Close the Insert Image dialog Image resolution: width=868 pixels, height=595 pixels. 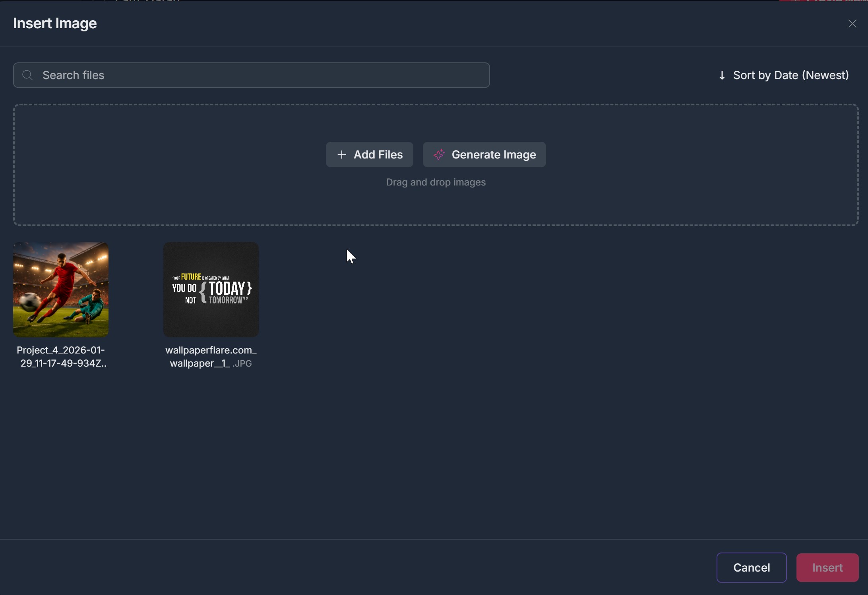pyautogui.click(x=852, y=24)
